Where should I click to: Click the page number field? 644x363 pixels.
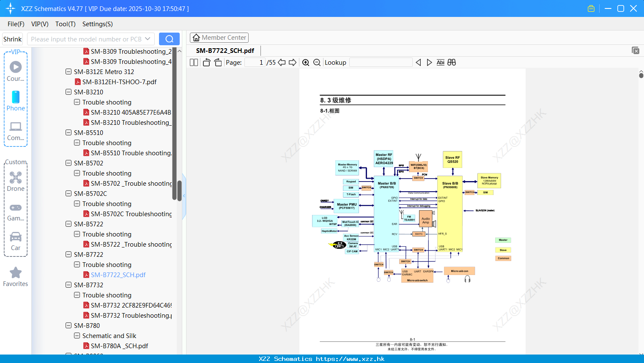(255, 62)
